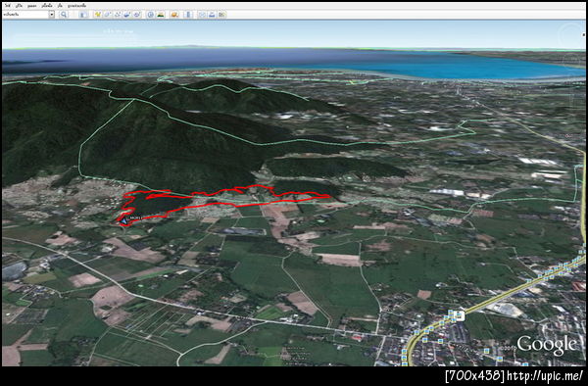588x386 pixels.
Task: Toggle the sidebar panel icon
Action: pyautogui.click(x=83, y=15)
